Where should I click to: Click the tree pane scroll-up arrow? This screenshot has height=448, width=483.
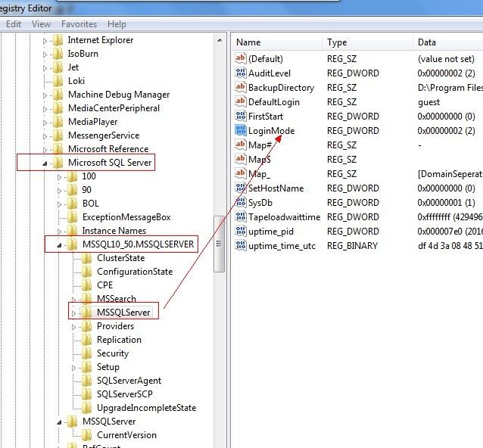(x=220, y=40)
